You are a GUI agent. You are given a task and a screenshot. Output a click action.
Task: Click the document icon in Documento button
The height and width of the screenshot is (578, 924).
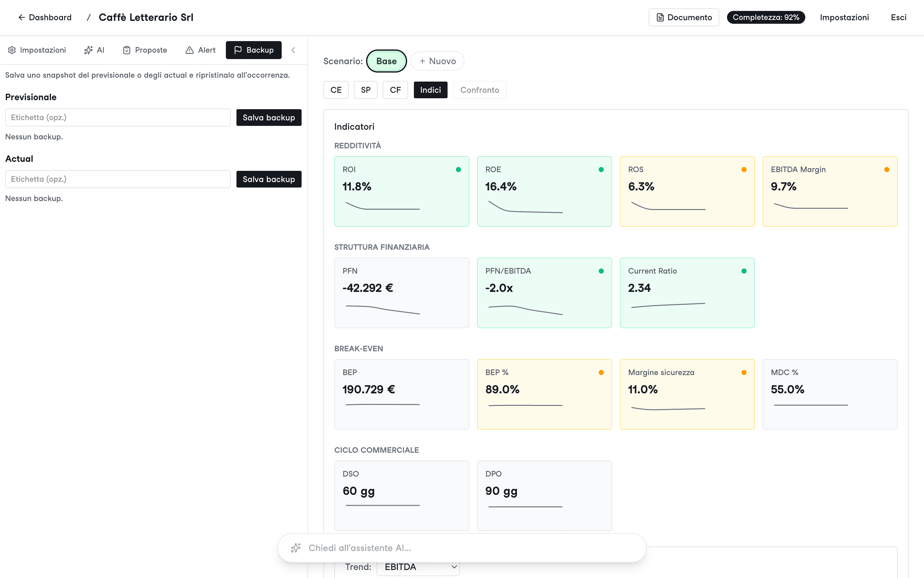(x=660, y=17)
